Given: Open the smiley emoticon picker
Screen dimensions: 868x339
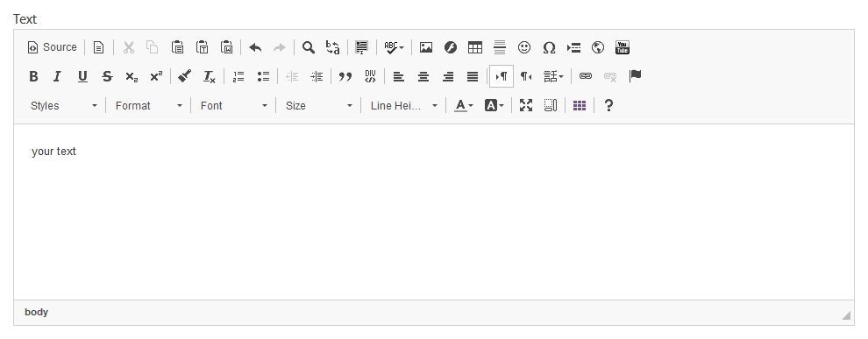Looking at the screenshot, I should point(524,47).
